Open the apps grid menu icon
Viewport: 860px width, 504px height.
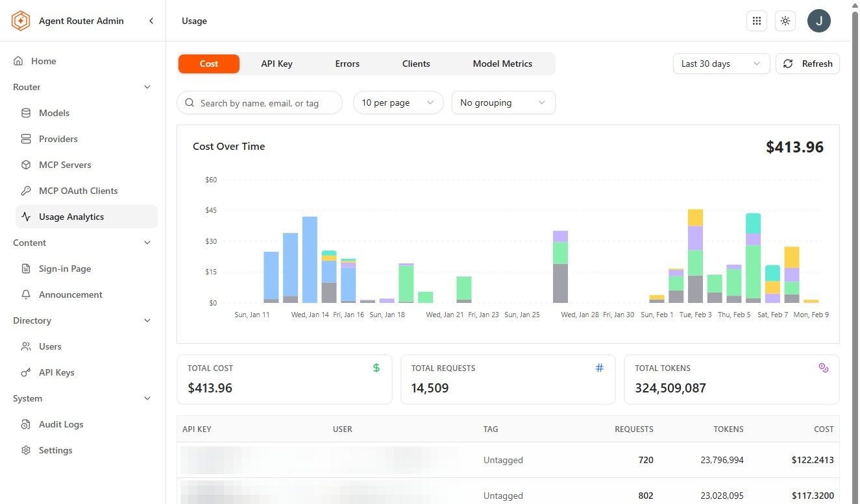click(756, 21)
